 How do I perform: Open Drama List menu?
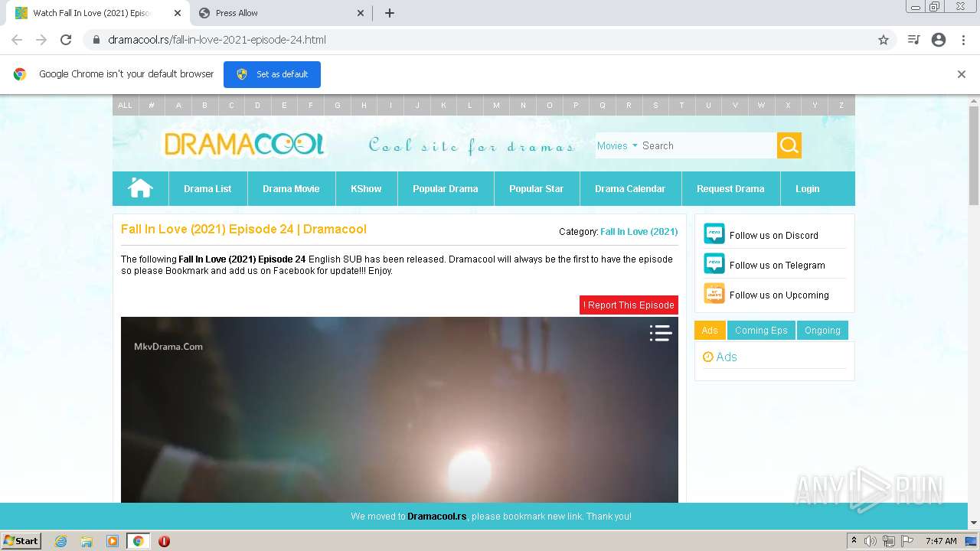point(207,188)
